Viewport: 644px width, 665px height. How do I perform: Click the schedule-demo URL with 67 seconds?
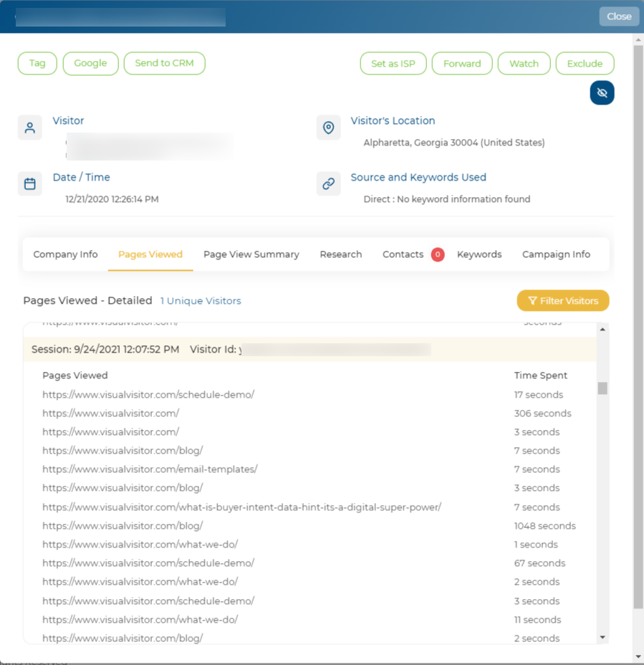click(x=148, y=563)
